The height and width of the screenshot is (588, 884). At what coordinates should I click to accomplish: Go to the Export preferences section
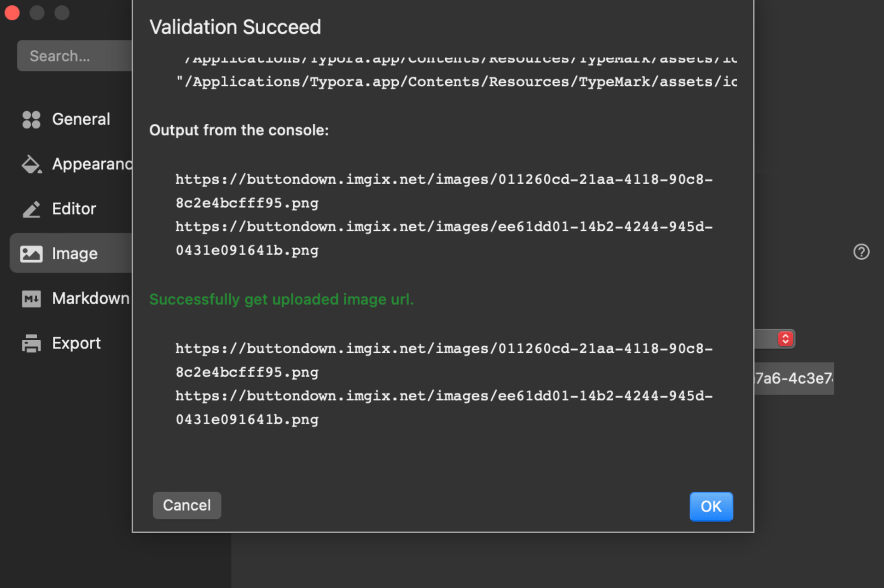click(76, 343)
